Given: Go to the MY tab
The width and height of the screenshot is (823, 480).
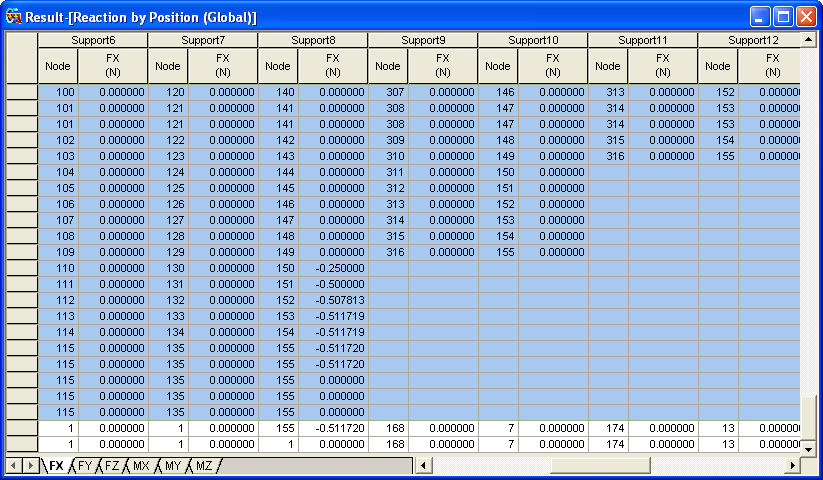Looking at the screenshot, I should point(172,466).
